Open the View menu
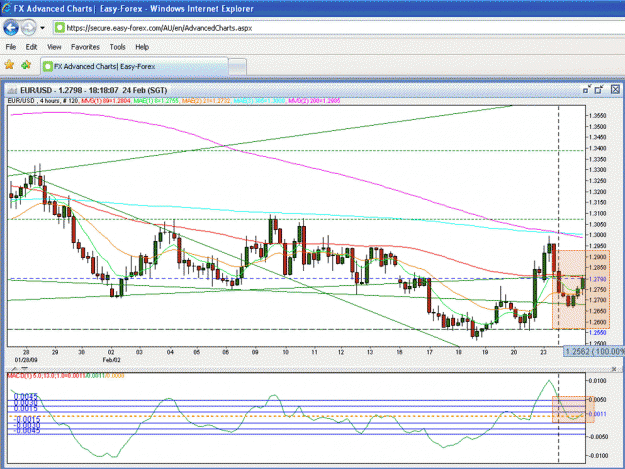Screen dimensions: 625x469 click(54, 47)
